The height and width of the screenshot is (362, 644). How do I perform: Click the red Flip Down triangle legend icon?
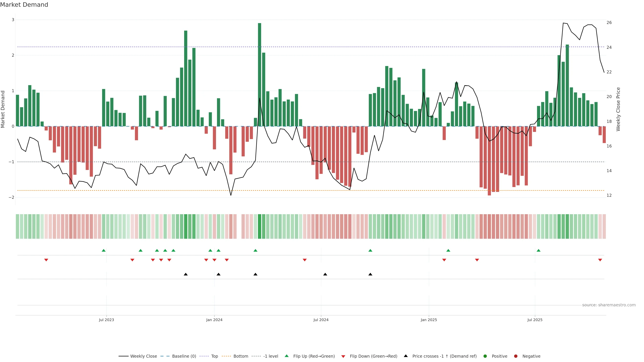(343, 356)
